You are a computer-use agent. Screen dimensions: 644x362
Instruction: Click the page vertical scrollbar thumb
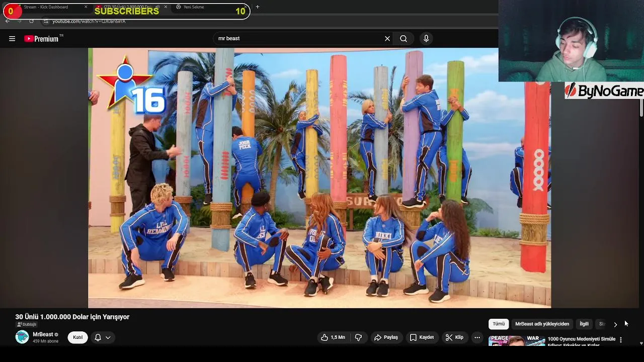click(641, 108)
